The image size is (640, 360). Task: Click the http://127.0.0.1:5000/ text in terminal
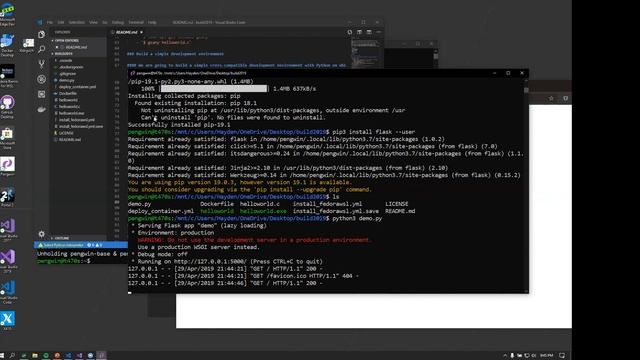[x=210, y=261]
